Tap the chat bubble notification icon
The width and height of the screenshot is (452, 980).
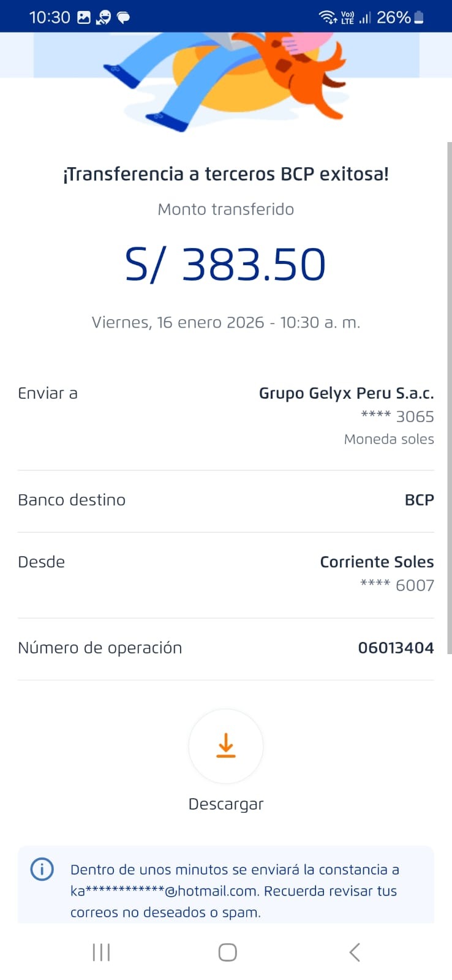pos(124,17)
